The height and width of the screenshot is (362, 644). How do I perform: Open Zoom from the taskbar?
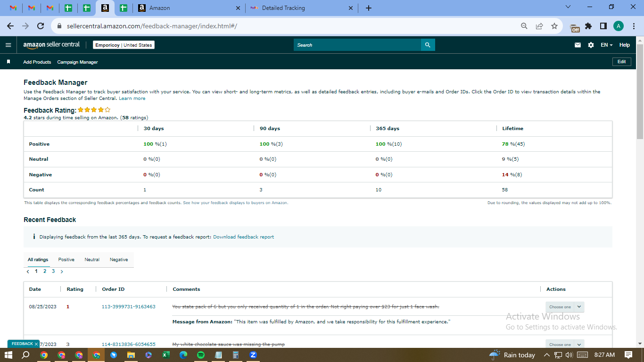253,355
